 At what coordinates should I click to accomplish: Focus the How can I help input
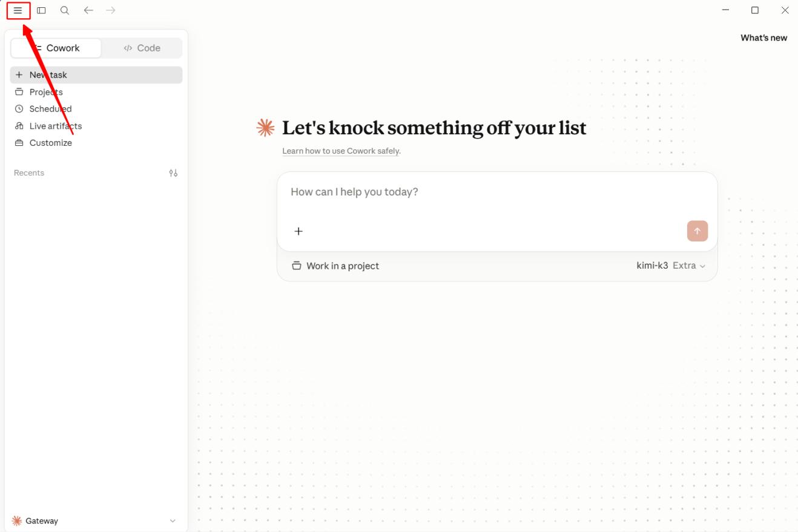click(x=497, y=192)
